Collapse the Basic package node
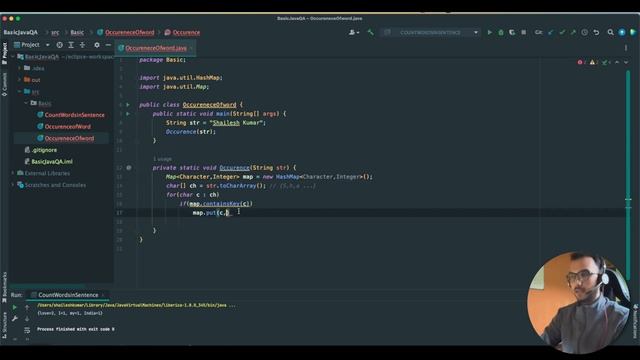Image resolution: width=640 pixels, height=360 pixels. [26, 103]
